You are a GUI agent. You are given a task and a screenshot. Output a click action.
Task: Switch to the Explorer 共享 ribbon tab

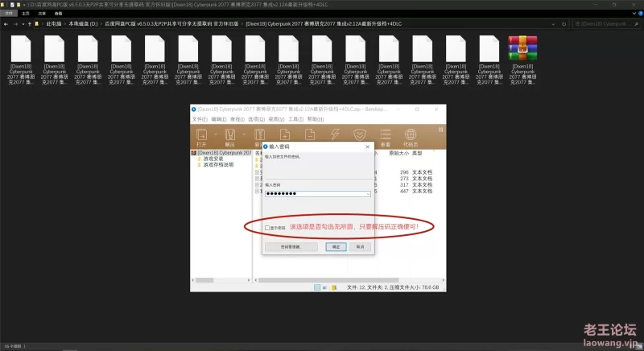[42, 13]
